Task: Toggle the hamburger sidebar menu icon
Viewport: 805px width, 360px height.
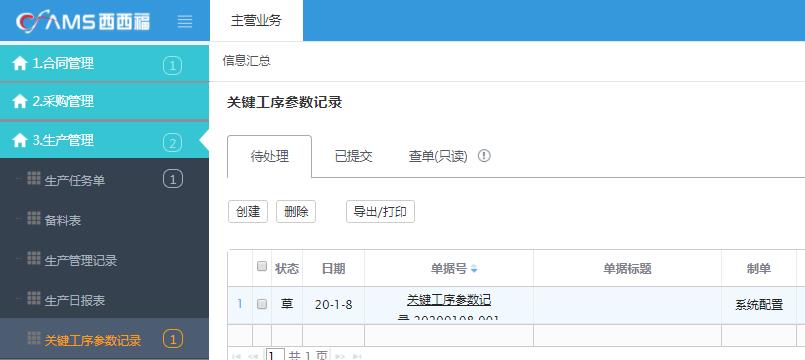Action: (184, 22)
